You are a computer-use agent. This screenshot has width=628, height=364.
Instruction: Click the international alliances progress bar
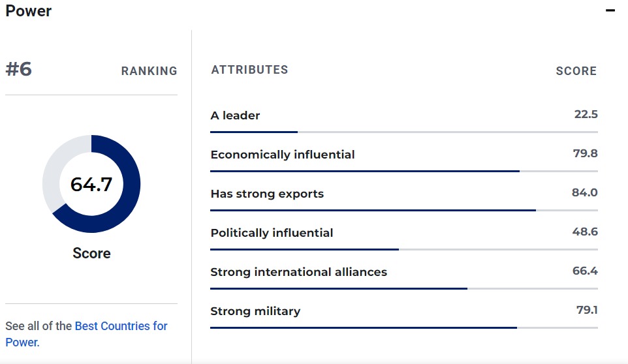click(x=403, y=288)
